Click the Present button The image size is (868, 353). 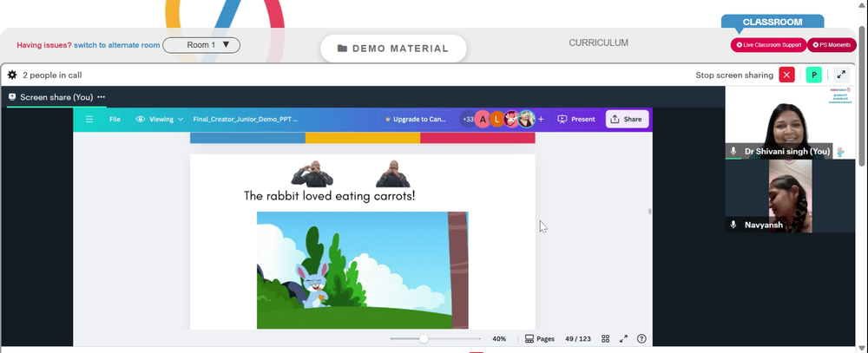[577, 119]
